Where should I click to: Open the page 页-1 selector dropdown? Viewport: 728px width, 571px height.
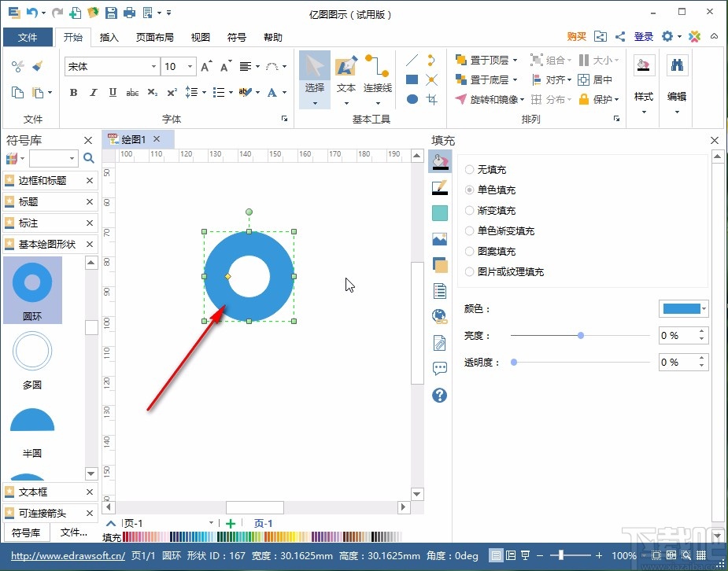point(211,523)
